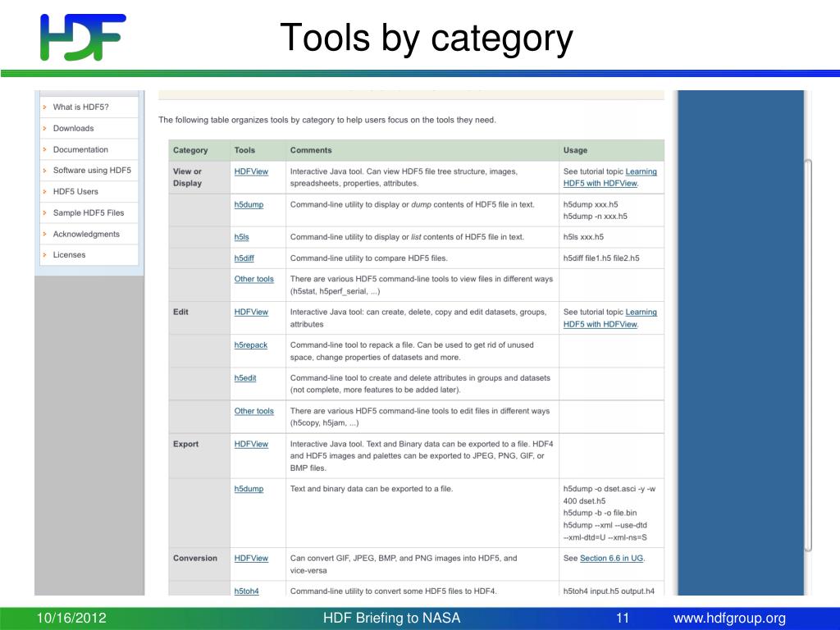Open HDFView link in the Edit row

[251, 312]
